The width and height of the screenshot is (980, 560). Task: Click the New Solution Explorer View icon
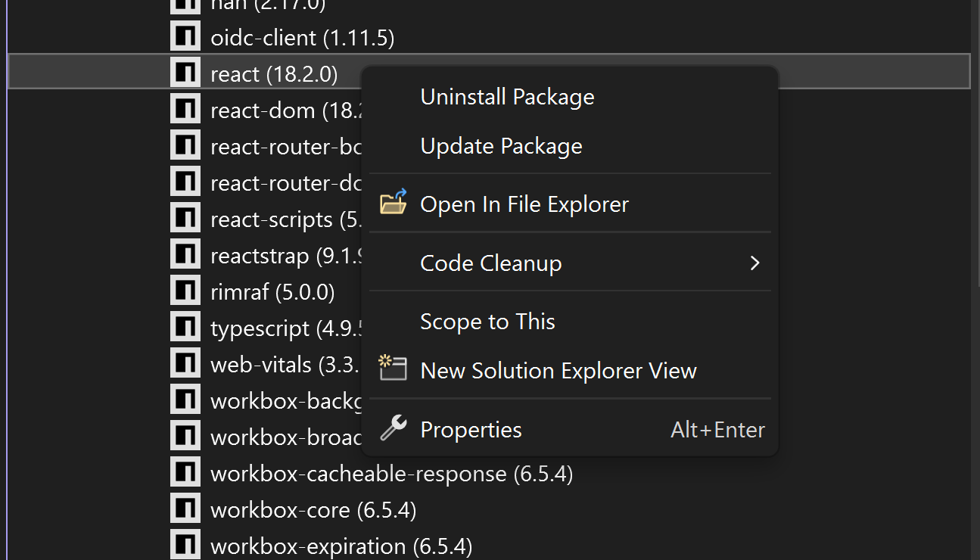pyautogui.click(x=393, y=370)
